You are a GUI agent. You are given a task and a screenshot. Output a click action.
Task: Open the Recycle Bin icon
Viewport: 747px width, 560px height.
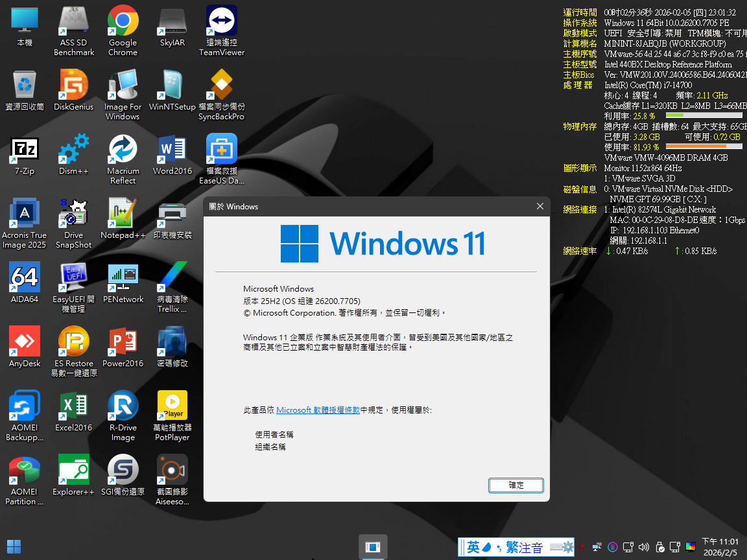click(25, 86)
